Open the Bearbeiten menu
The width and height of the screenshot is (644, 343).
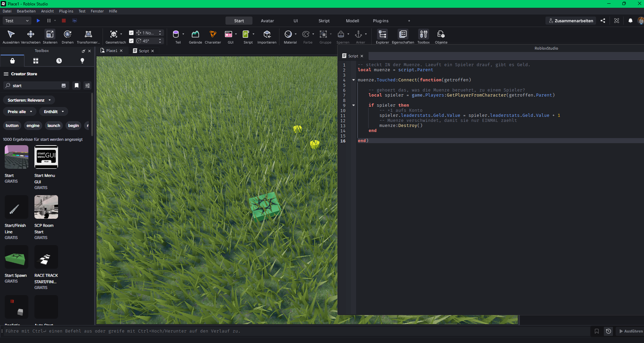tap(26, 11)
